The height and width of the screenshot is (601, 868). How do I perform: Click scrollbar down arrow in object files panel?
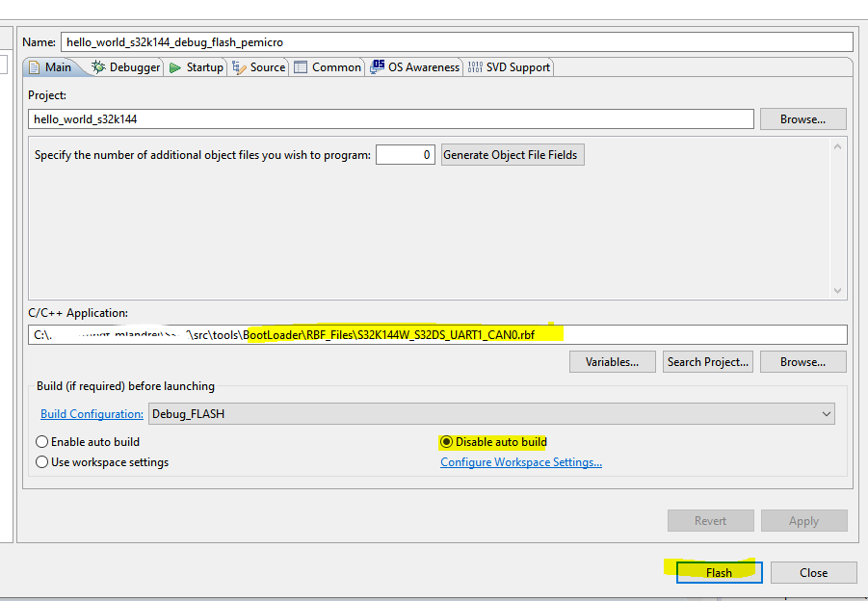click(x=837, y=291)
